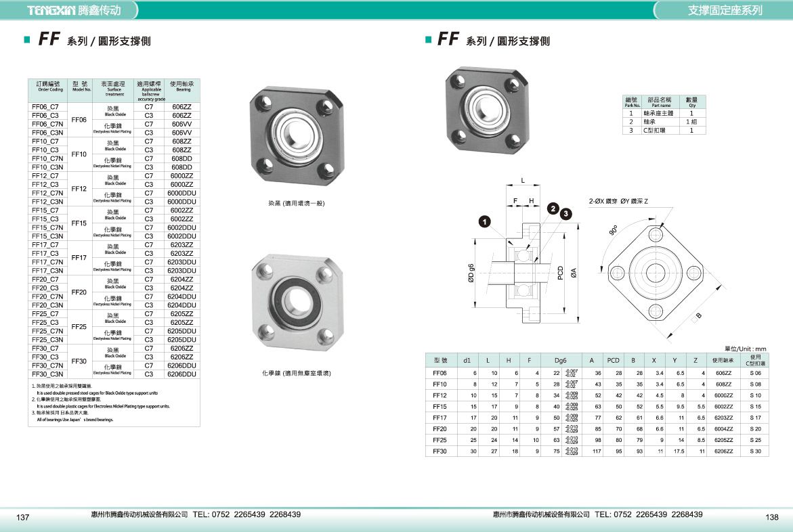This screenshot has height=532, width=793.
Task: Click the PCD column header in dimensions table
Action: click(x=613, y=361)
